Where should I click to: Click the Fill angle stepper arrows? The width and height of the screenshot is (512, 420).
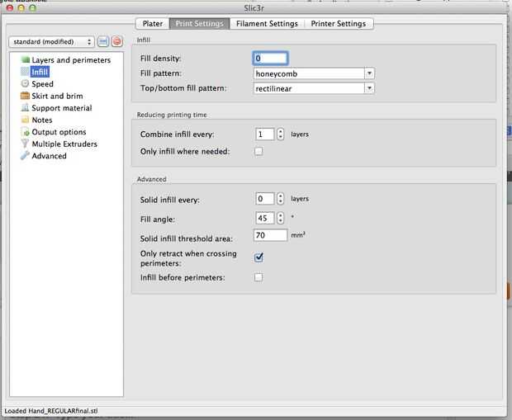pos(280,218)
